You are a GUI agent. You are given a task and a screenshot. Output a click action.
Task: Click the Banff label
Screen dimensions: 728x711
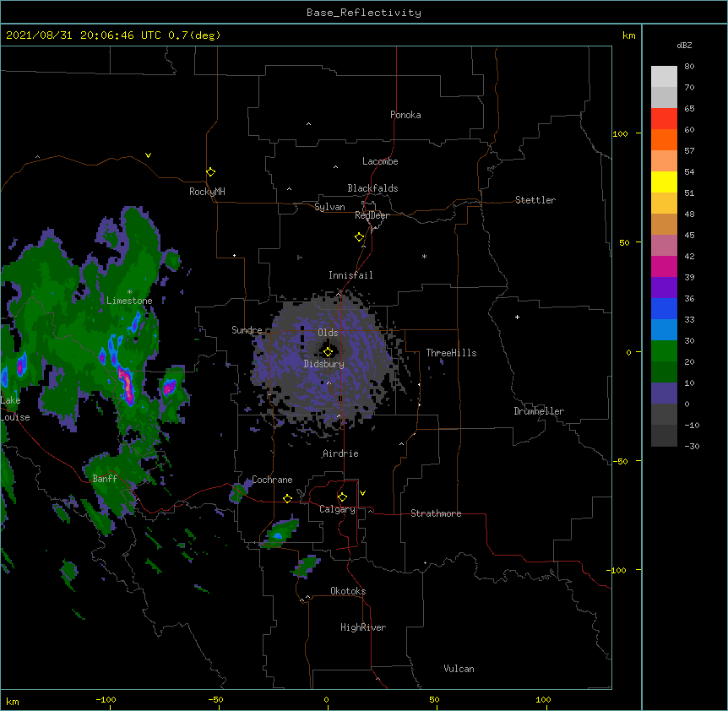[x=105, y=479]
